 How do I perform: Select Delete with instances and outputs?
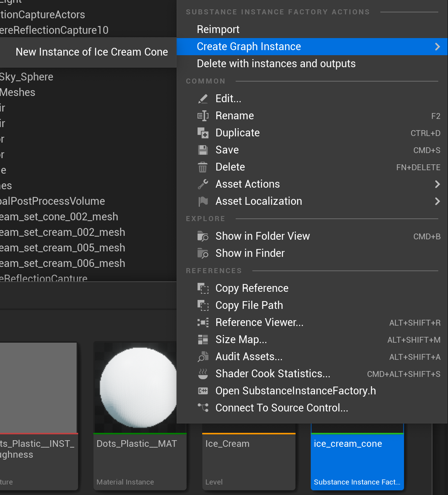coord(276,64)
